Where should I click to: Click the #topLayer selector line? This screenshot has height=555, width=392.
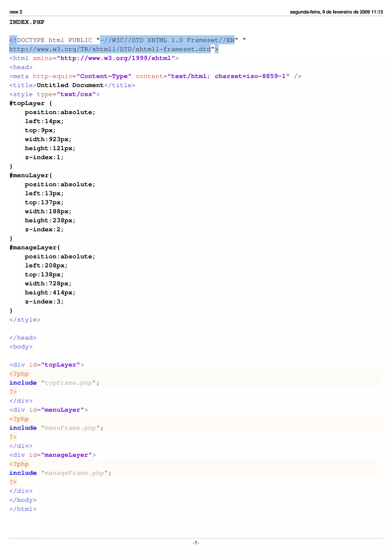click(x=31, y=103)
